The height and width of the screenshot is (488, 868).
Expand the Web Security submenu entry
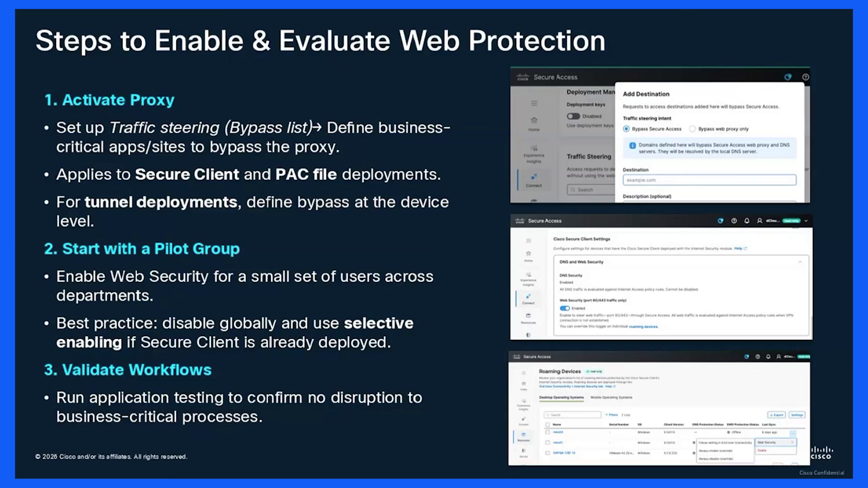coord(775,442)
